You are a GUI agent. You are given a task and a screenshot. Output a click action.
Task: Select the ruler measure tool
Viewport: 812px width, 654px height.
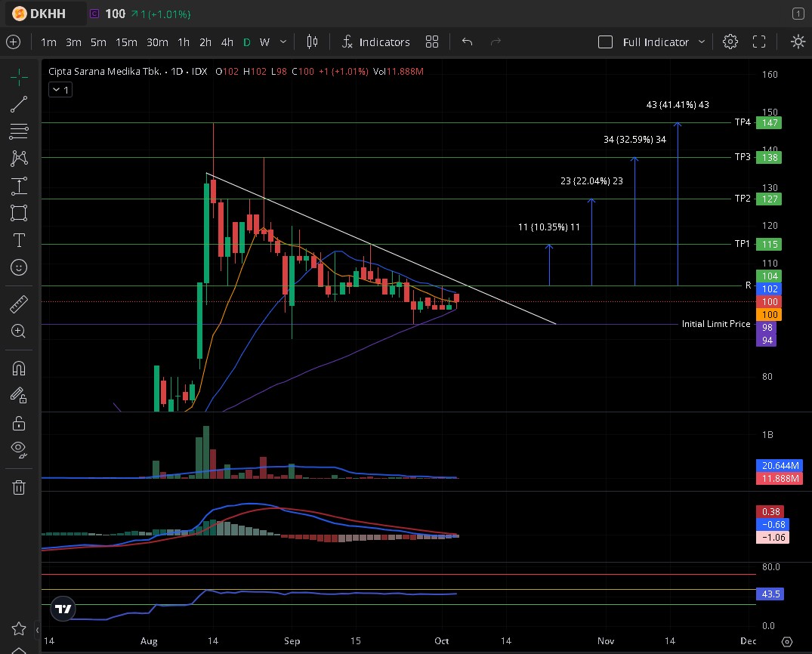click(x=19, y=304)
